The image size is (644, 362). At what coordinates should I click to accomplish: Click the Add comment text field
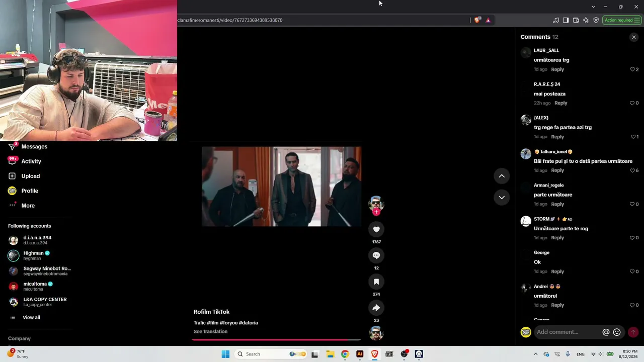(x=568, y=332)
